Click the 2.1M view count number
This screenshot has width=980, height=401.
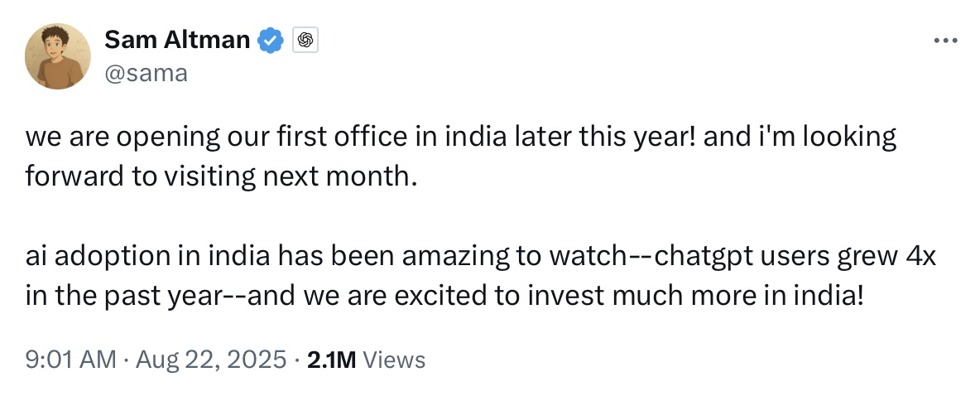click(x=331, y=360)
